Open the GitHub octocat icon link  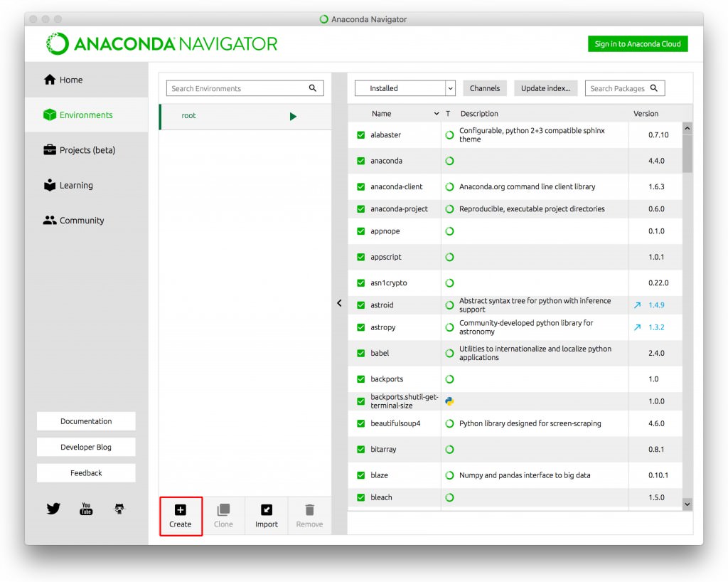[119, 509]
